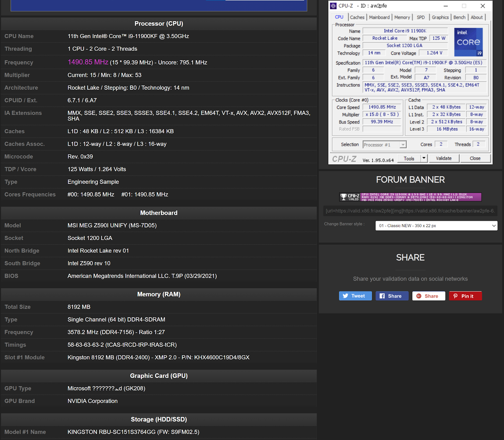Viewport: 504px width, 440px height.
Task: Click the Bus Speed 99.39 MHz field
Action: 382,122
